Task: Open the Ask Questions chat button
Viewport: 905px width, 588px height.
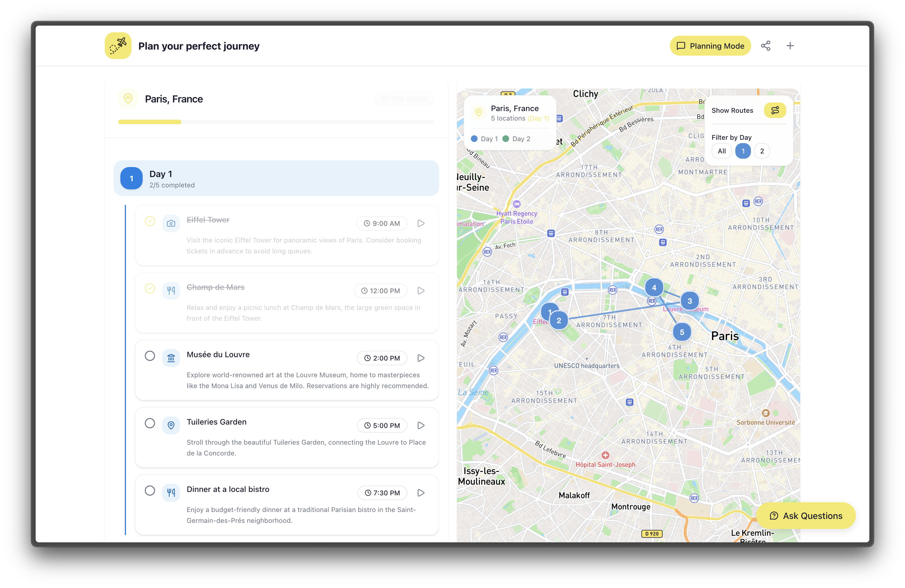Action: (806, 515)
